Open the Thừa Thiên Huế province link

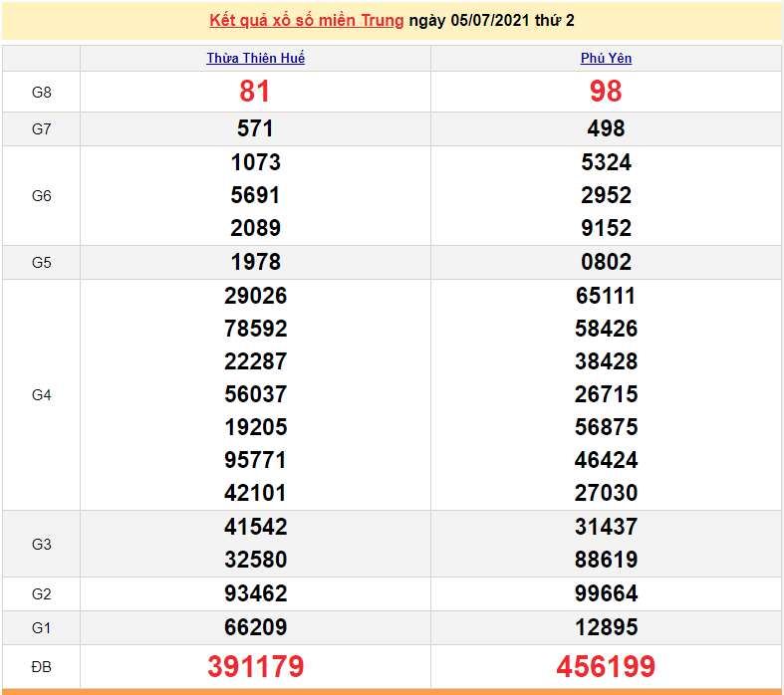point(255,59)
